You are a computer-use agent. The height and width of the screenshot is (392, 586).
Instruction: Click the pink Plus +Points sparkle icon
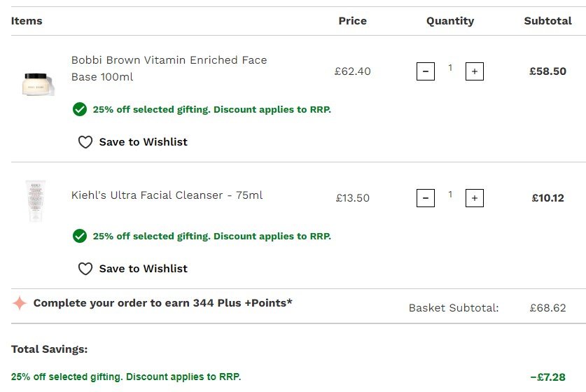[x=20, y=303]
